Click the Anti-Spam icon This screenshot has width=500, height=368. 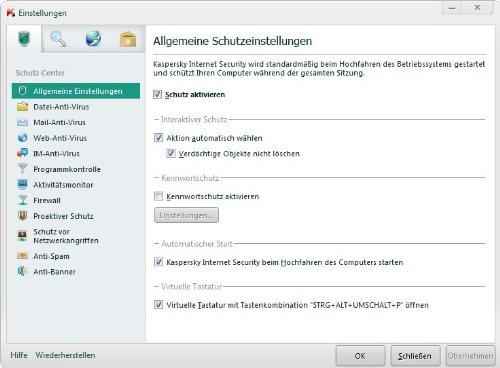pos(22,256)
